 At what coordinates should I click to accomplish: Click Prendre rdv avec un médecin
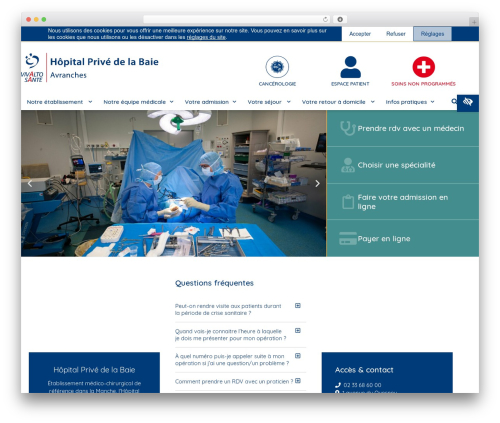pos(411,128)
